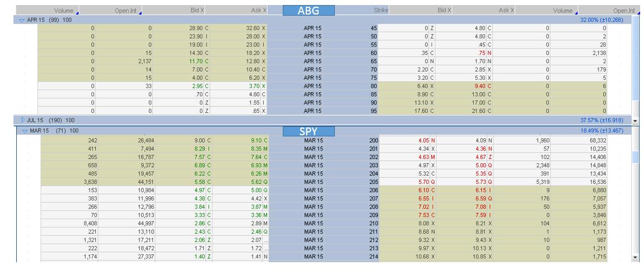Click SPY put open interest 68,332
The image size is (644, 270).
(x=598, y=140)
